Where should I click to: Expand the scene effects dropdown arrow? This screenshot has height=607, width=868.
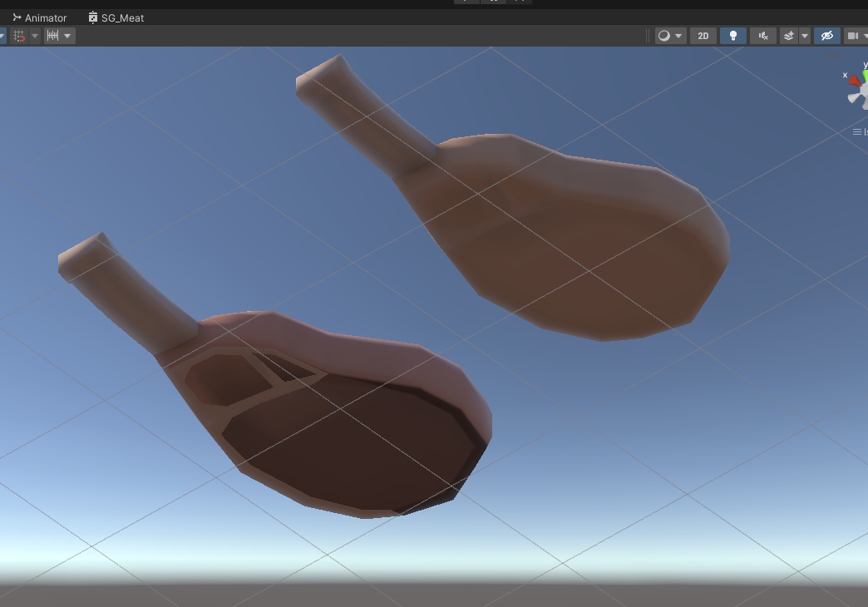point(805,36)
